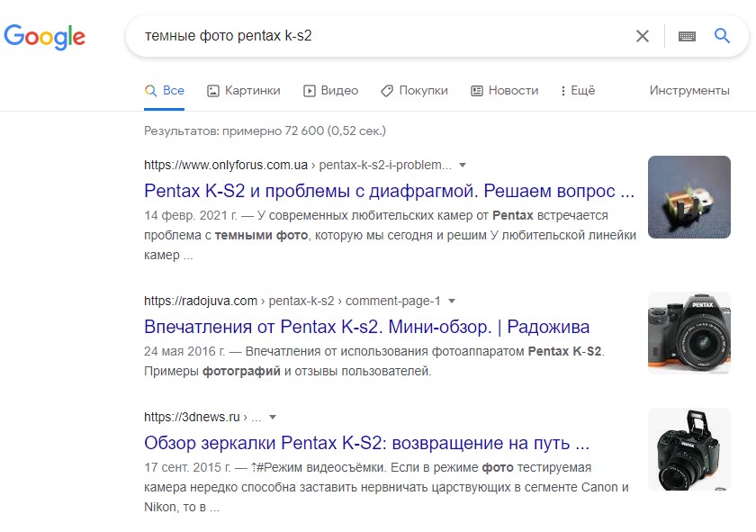The image size is (756, 532).
Task: Clear the search query with the X icon
Action: click(643, 36)
